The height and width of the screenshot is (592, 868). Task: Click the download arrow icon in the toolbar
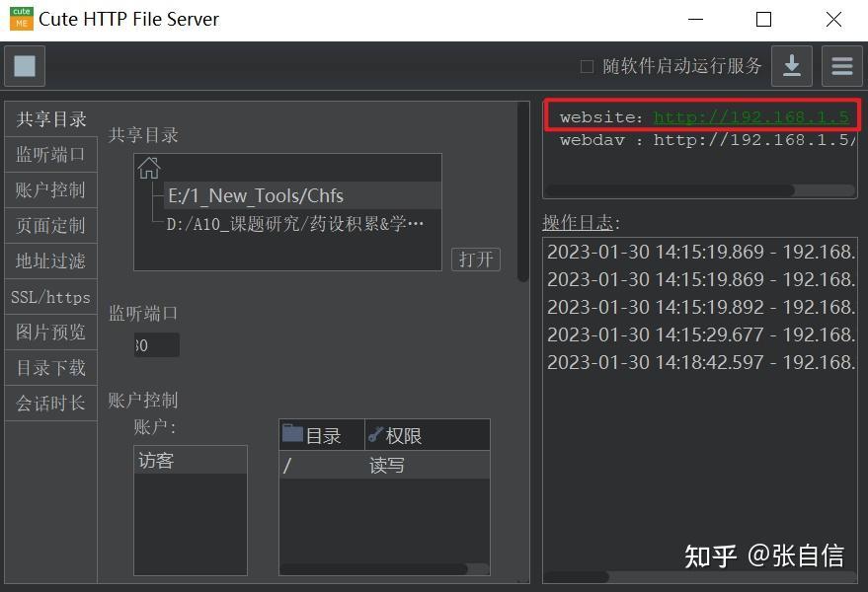point(792,66)
